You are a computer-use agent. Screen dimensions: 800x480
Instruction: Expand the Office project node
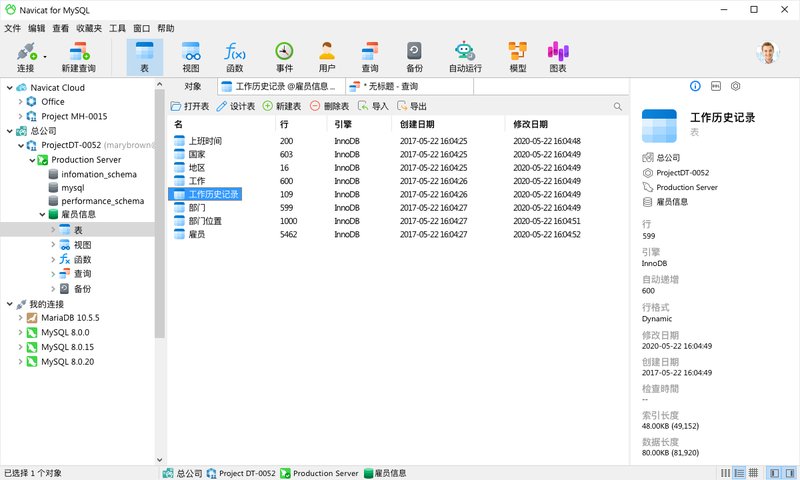point(22,102)
